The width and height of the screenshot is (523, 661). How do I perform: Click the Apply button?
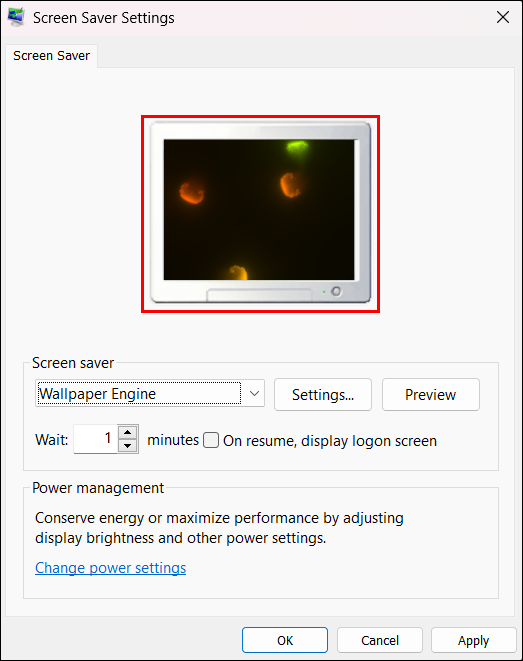click(x=474, y=640)
